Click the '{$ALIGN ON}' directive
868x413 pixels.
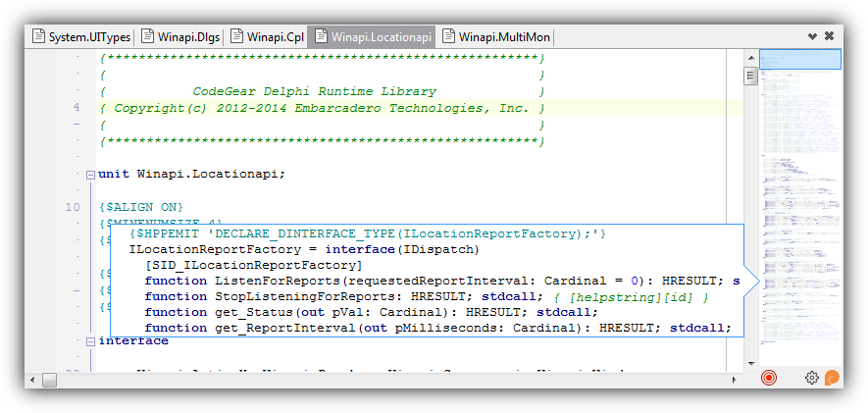(141, 208)
